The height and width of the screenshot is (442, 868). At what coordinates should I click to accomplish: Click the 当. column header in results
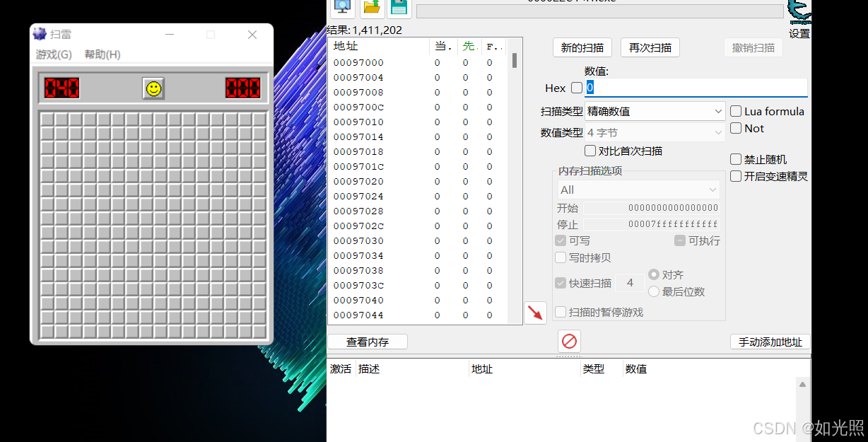click(x=443, y=46)
